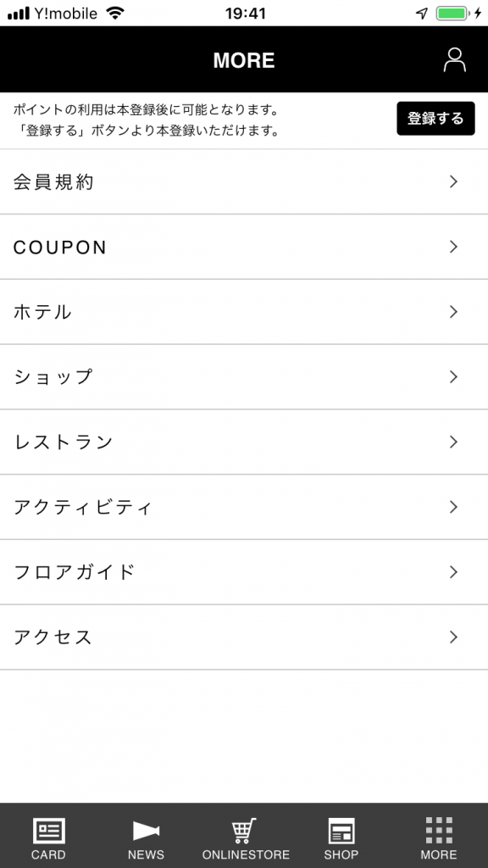The image size is (488, 868).
Task: Tap the Wi-Fi icon in status bar
Action: pyautogui.click(x=115, y=14)
